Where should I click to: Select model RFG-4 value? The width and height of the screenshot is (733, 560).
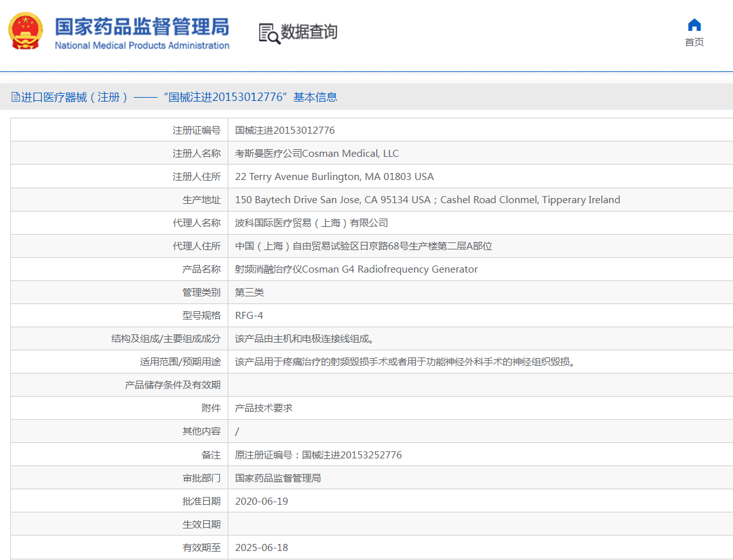click(x=249, y=316)
